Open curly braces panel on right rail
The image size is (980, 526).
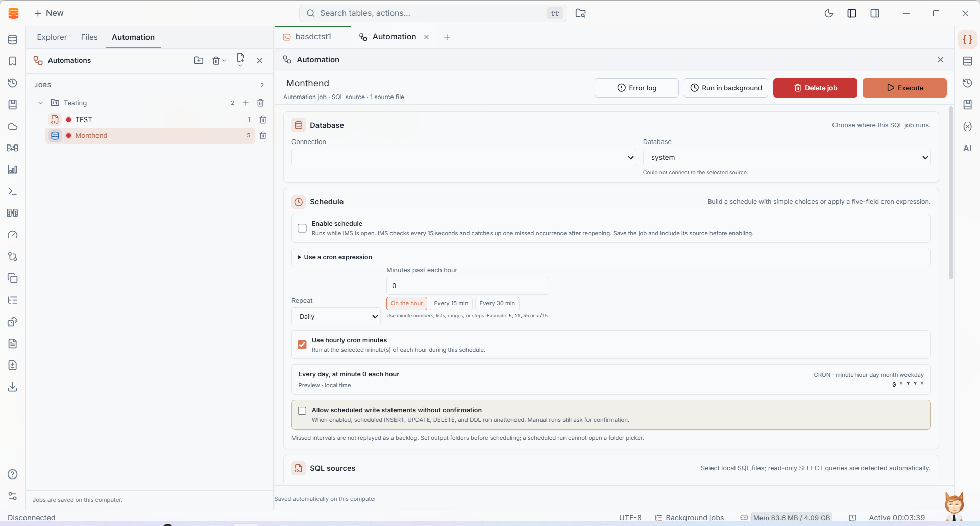tap(967, 39)
